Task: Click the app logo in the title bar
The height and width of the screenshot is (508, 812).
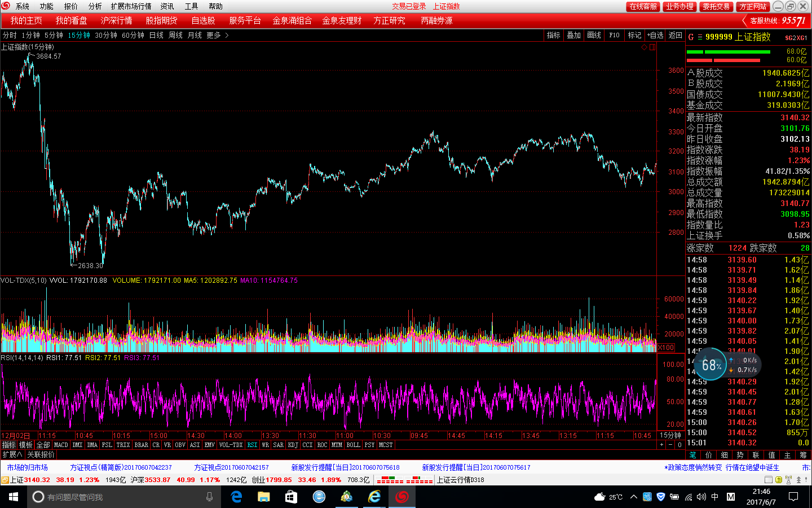Action: [6, 6]
